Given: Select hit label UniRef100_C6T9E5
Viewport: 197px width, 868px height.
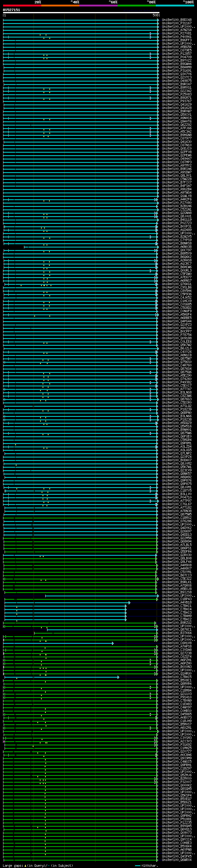Looking at the screenshot, I should pos(177,50).
